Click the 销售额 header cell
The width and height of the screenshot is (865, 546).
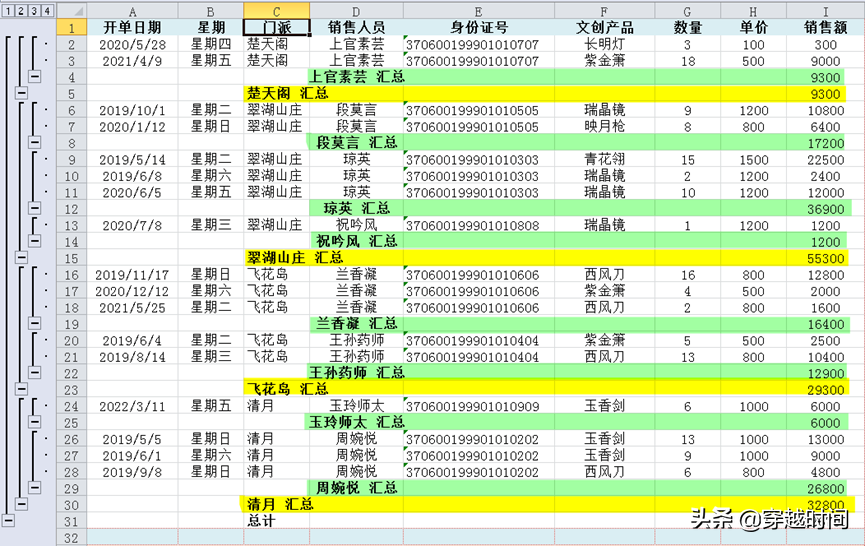(825, 27)
